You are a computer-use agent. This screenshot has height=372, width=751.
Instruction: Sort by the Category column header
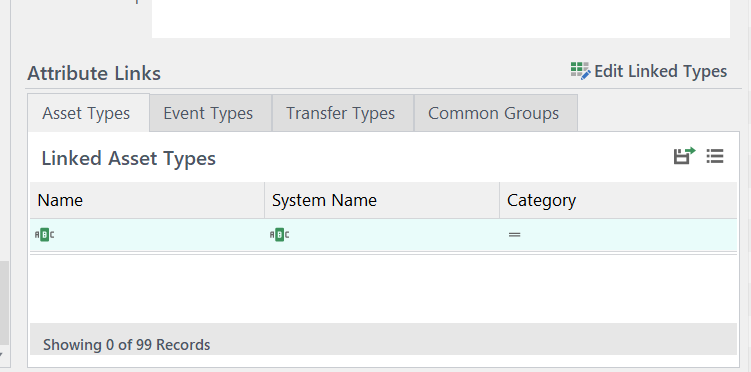[618, 200]
